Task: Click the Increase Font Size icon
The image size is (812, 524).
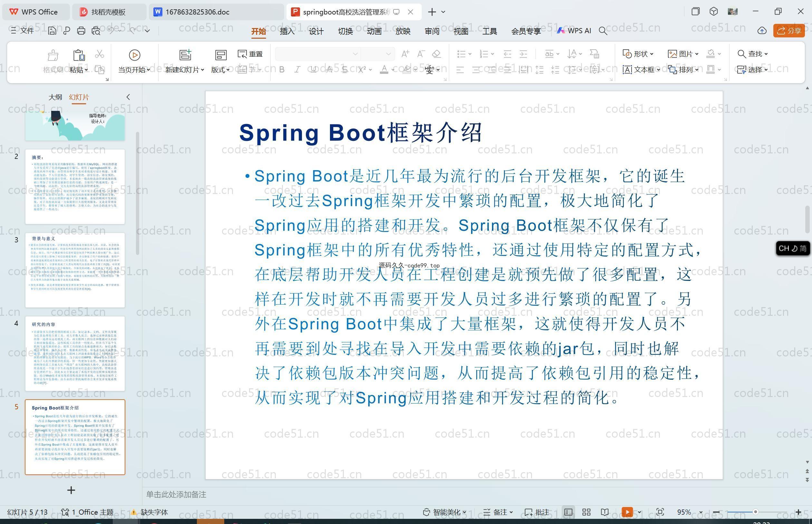Action: coord(405,54)
